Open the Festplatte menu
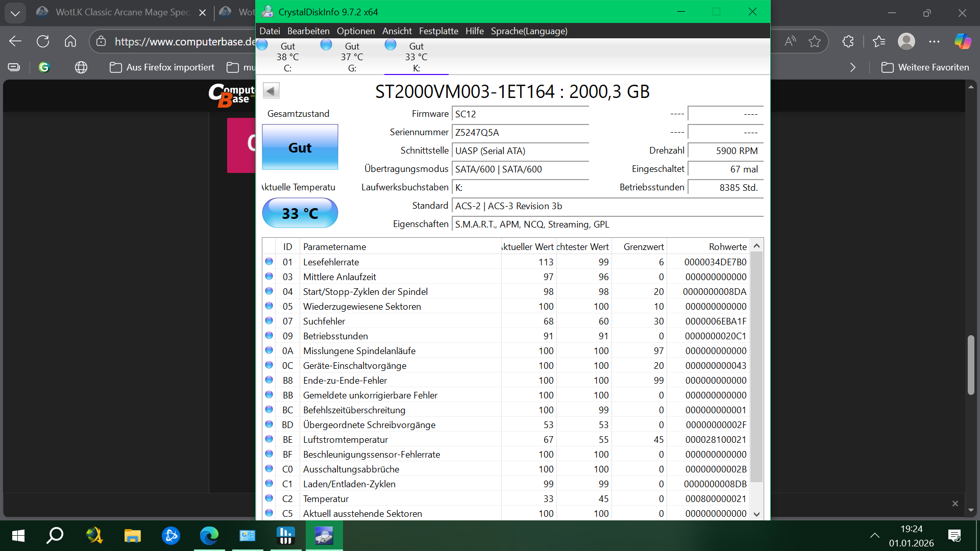The width and height of the screenshot is (980, 551). (438, 31)
